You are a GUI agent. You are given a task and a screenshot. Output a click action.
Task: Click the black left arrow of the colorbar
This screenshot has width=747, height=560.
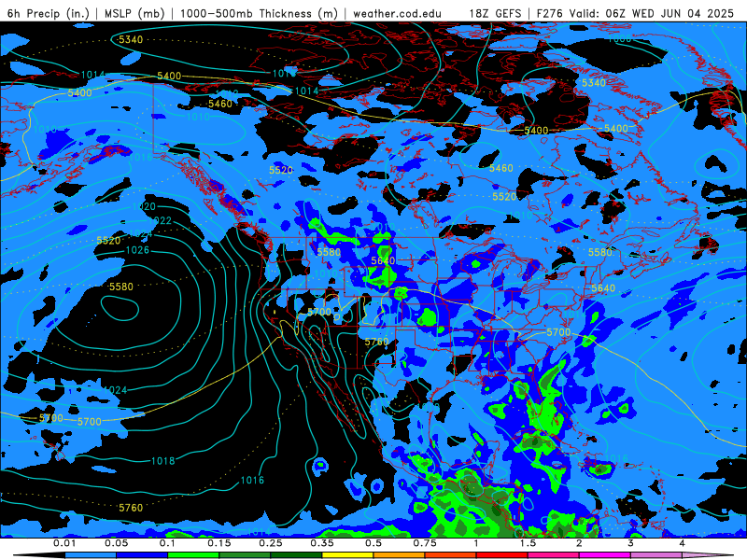pos(39,555)
